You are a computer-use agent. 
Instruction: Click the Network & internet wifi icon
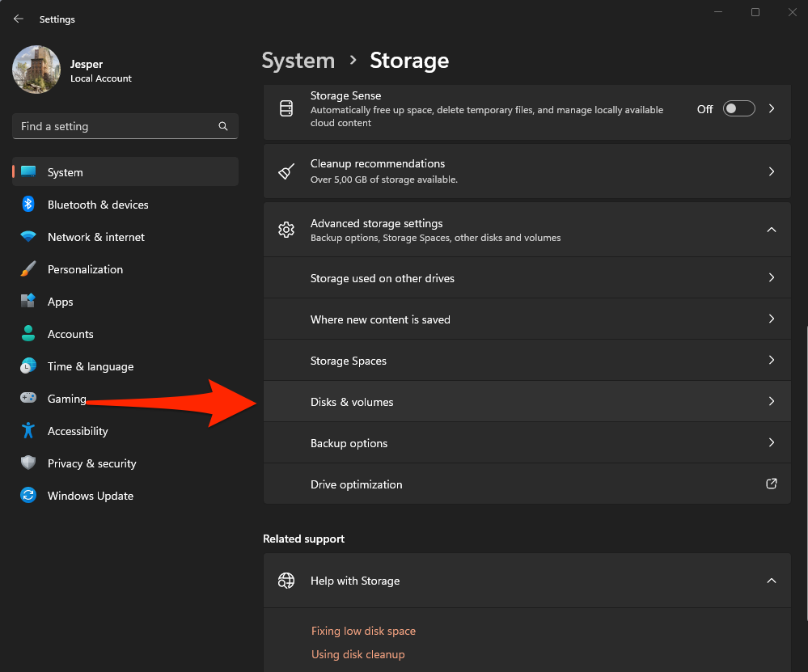coord(28,237)
